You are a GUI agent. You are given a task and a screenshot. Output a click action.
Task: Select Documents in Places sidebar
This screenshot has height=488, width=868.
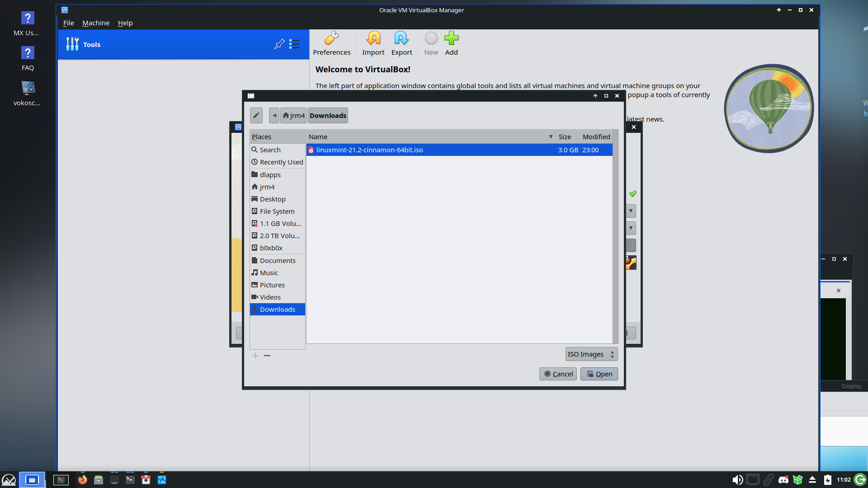tap(277, 260)
